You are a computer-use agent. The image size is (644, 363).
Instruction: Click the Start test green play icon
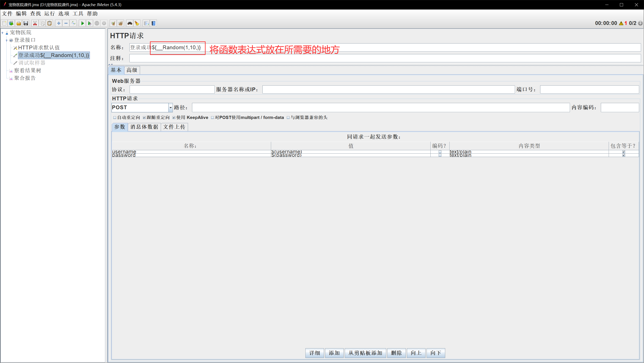[82, 23]
